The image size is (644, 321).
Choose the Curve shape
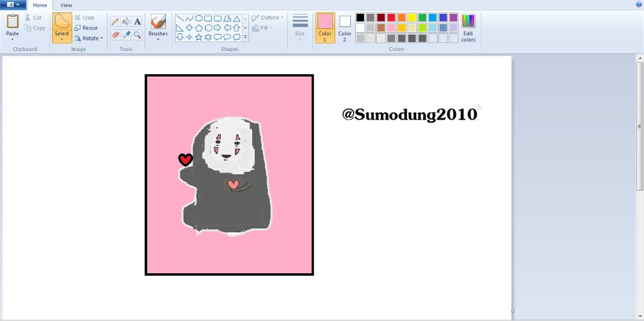pyautogui.click(x=189, y=18)
